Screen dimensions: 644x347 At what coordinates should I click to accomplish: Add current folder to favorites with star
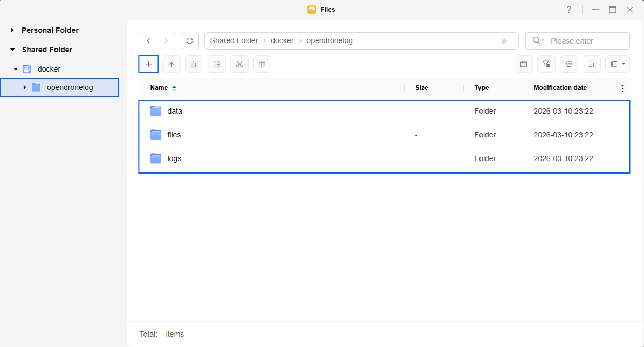[504, 41]
